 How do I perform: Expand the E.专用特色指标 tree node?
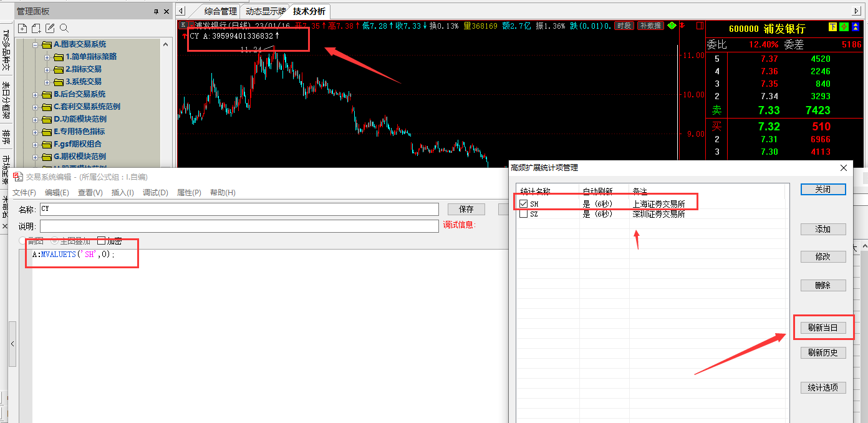tap(36, 132)
